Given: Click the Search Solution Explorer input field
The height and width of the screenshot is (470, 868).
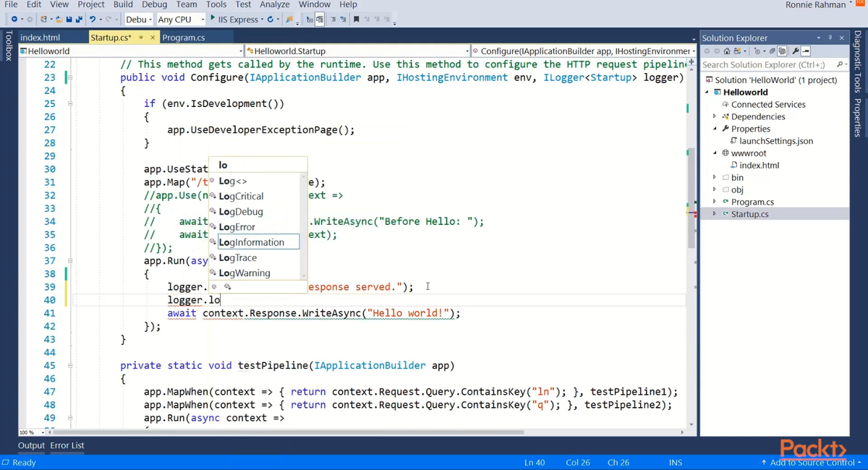Looking at the screenshot, I should click(767, 64).
